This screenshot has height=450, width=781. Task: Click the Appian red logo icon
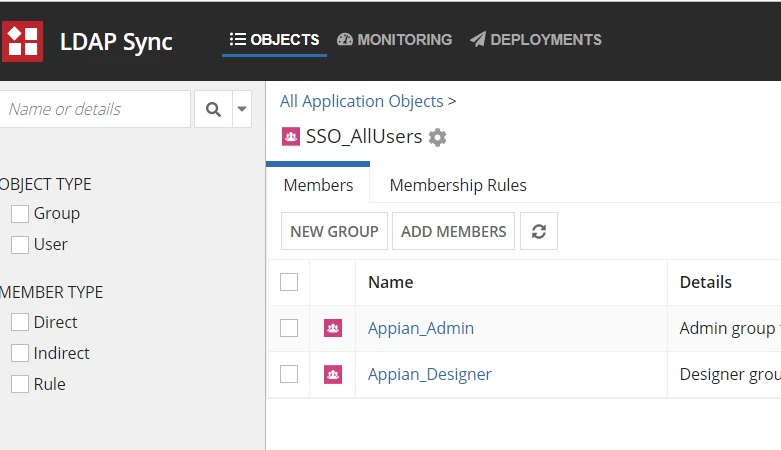pyautogui.click(x=22, y=41)
